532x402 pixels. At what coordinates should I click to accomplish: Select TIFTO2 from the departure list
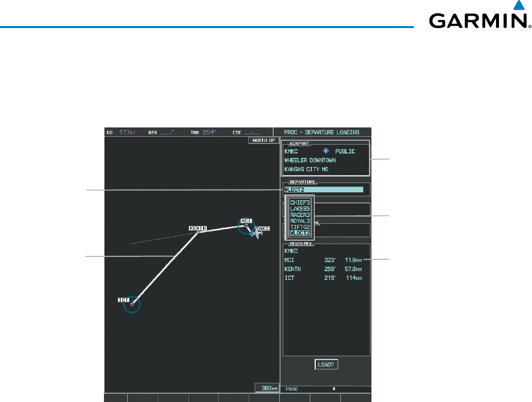point(300,227)
